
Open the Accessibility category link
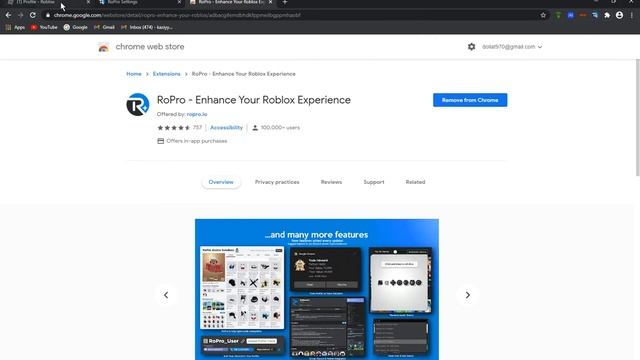click(227, 128)
